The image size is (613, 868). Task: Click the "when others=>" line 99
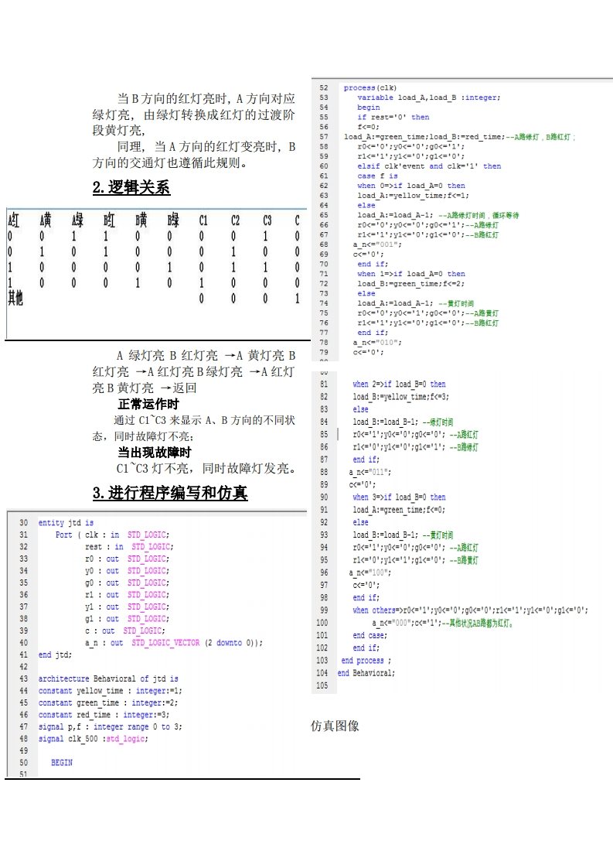470,610
